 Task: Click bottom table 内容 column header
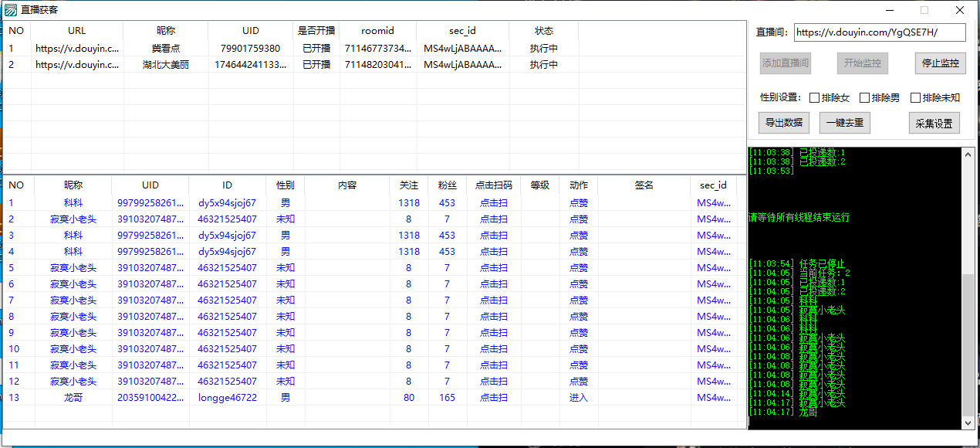point(347,185)
